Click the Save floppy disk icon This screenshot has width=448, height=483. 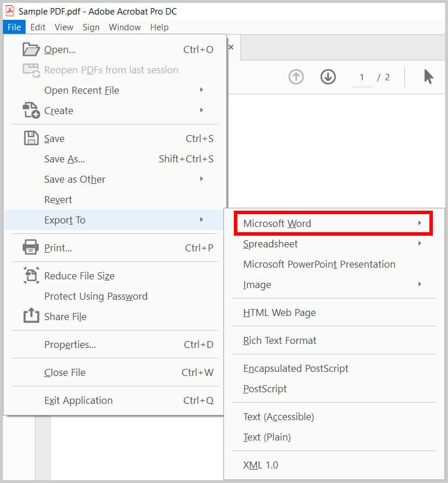click(x=31, y=138)
